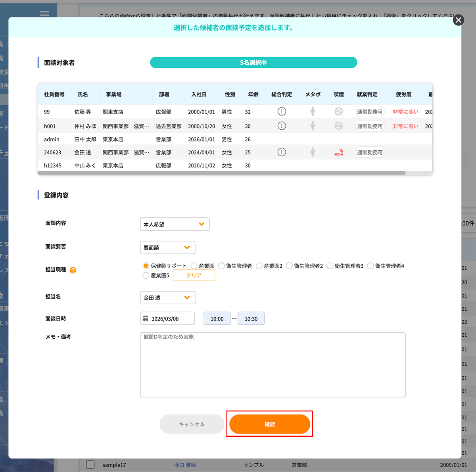The height and width of the screenshot is (472, 476).
Task: Click the orange help icon beside 担当職種
Action: (x=73, y=271)
